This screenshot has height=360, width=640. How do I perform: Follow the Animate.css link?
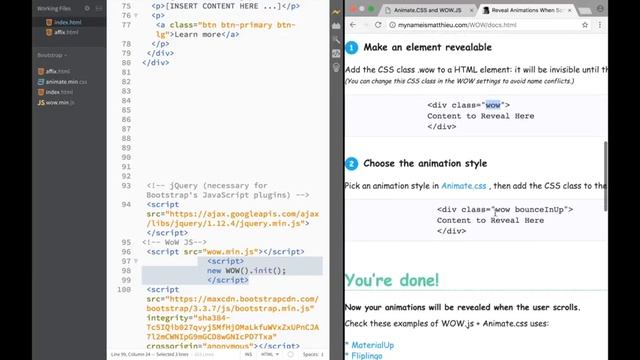click(464, 186)
